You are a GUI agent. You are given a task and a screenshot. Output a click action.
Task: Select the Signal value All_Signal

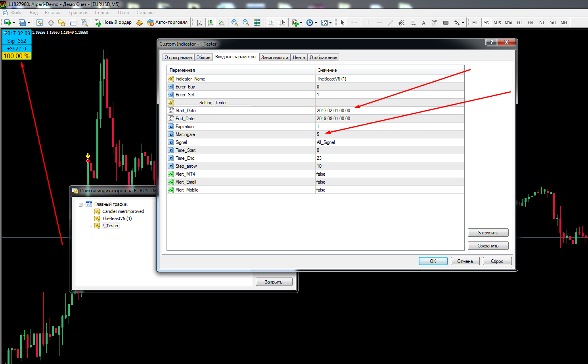pyautogui.click(x=326, y=142)
